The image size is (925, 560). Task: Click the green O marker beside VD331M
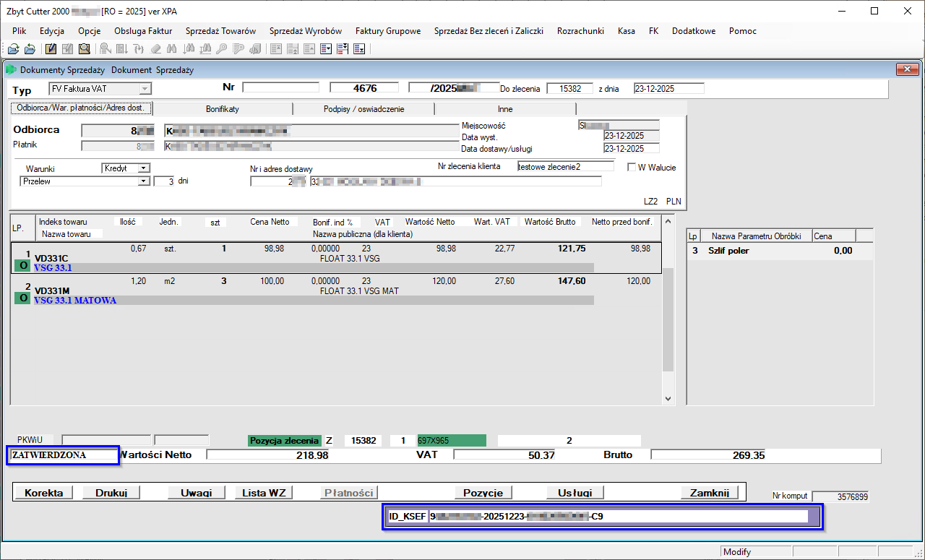(23, 298)
